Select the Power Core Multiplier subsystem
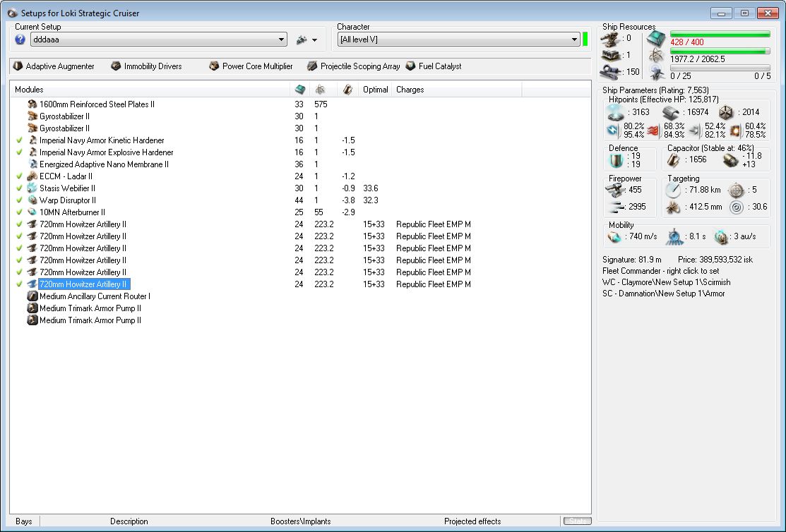Screen dimensions: 786x532 [251, 66]
